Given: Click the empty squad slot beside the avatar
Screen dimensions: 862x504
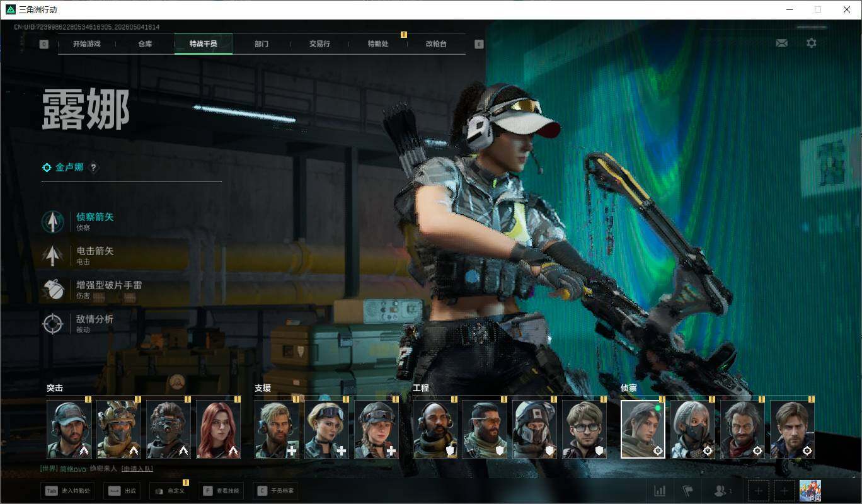Looking at the screenshot, I should tap(784, 491).
